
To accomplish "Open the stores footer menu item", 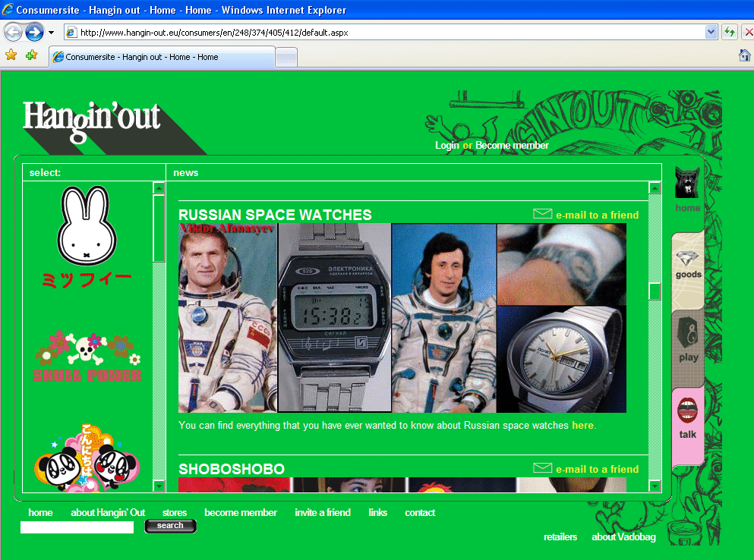I will click(x=174, y=512).
